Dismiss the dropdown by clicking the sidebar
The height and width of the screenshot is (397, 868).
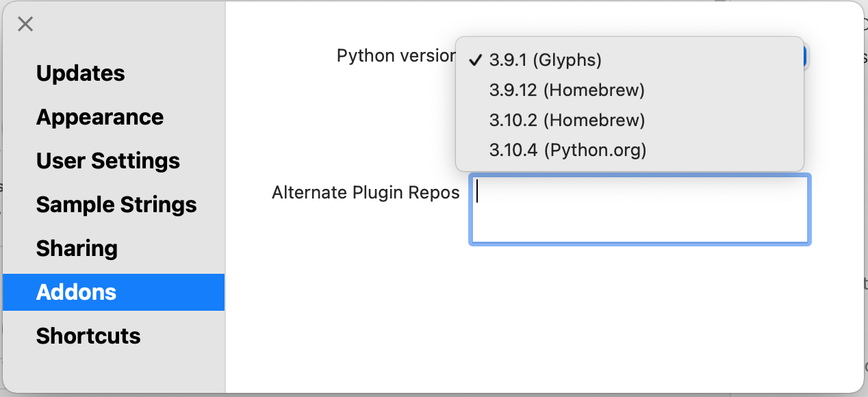[x=113, y=370]
